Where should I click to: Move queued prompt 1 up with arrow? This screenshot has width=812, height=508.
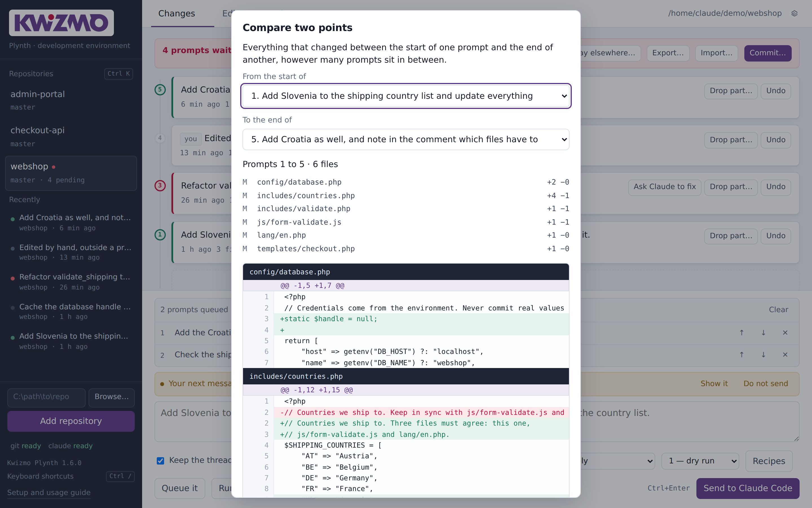point(742,333)
